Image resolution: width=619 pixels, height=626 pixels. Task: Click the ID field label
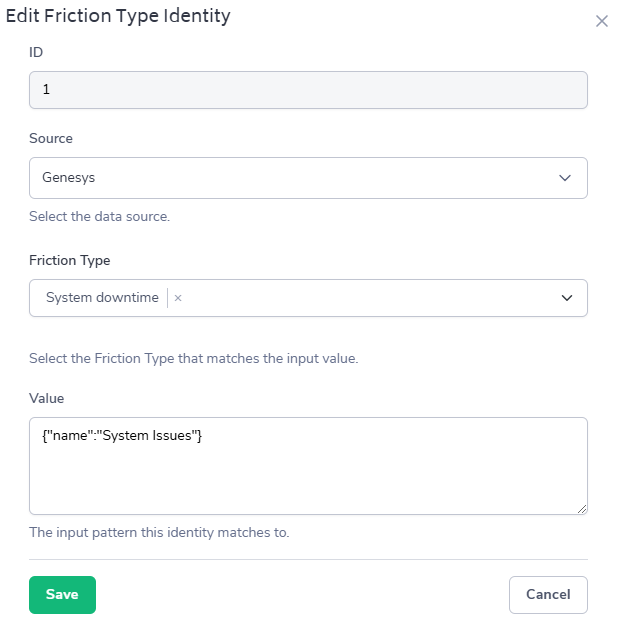[x=36, y=52]
